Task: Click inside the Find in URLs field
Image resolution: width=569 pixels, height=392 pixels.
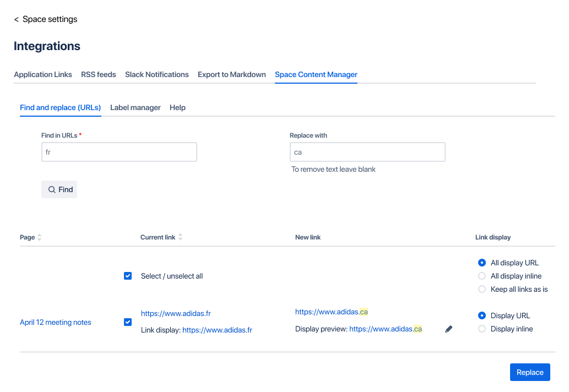Action: coord(119,152)
